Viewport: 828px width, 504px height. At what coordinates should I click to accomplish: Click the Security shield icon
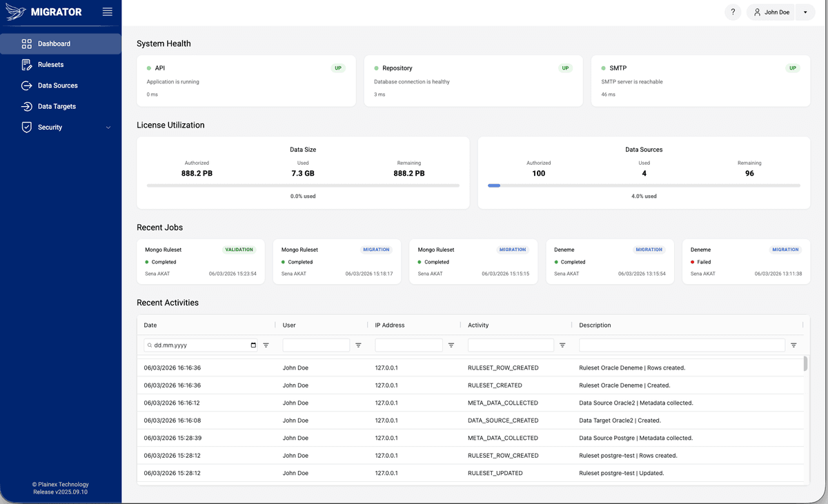pyautogui.click(x=27, y=128)
